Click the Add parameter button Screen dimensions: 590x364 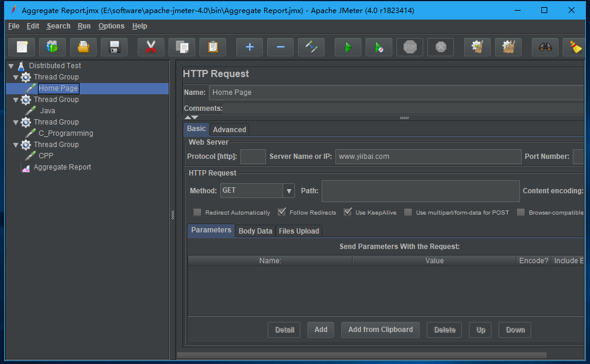pos(321,330)
